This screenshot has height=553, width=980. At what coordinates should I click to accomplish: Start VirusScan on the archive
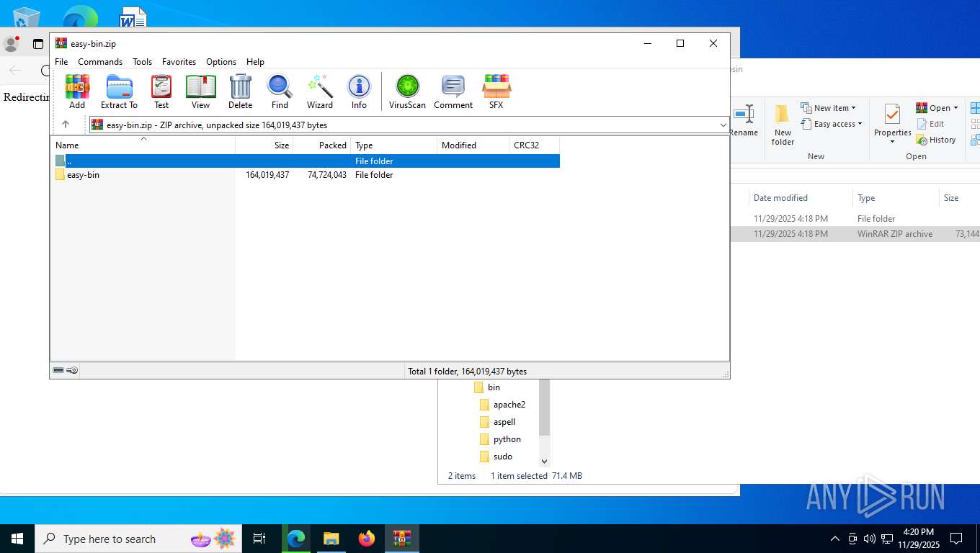tap(407, 91)
